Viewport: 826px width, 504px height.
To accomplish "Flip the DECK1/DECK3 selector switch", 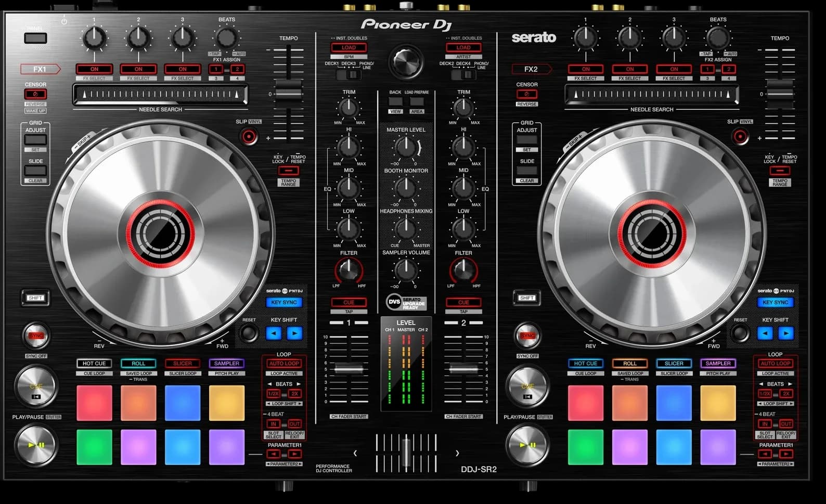I will coord(349,74).
